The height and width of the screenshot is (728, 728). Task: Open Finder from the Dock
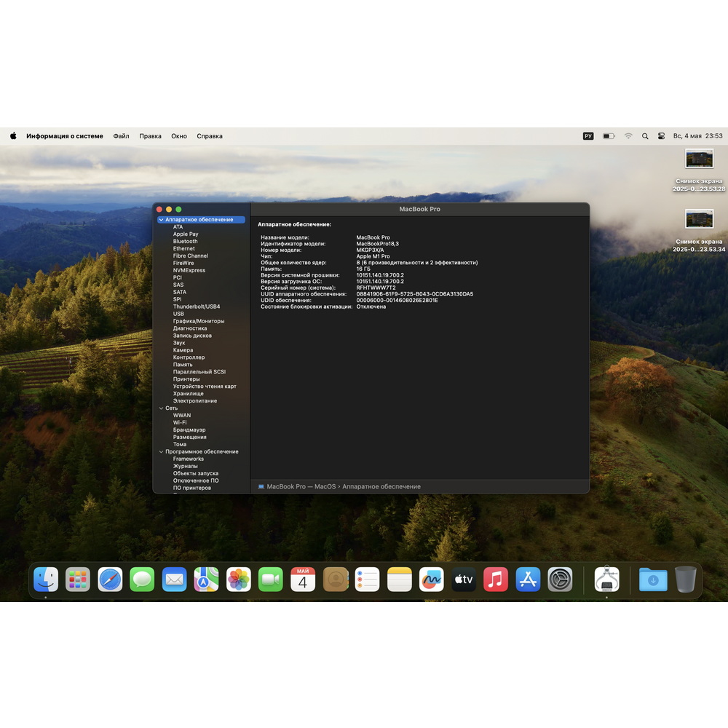tap(46, 579)
